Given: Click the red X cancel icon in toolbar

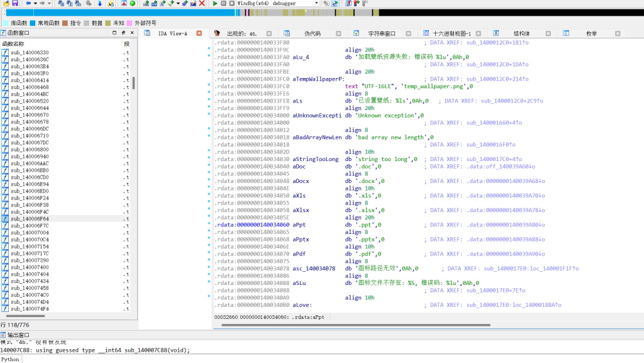Looking at the screenshot, I should (201, 3).
